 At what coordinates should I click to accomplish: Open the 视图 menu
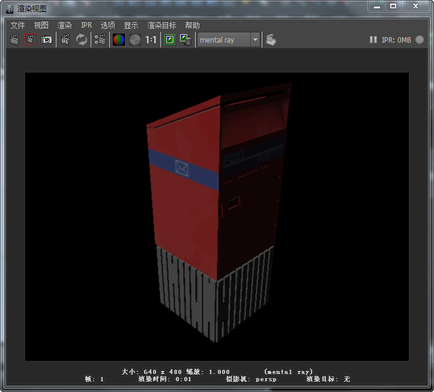(41, 25)
